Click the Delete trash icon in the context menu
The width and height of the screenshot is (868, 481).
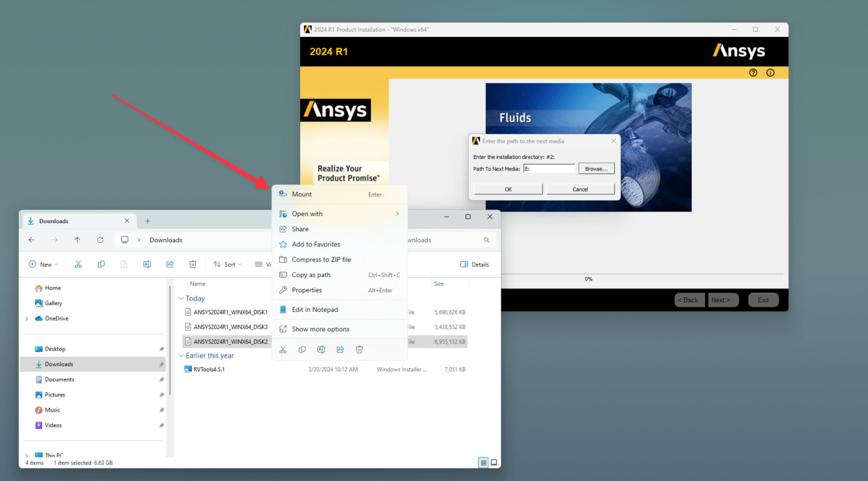click(x=359, y=349)
